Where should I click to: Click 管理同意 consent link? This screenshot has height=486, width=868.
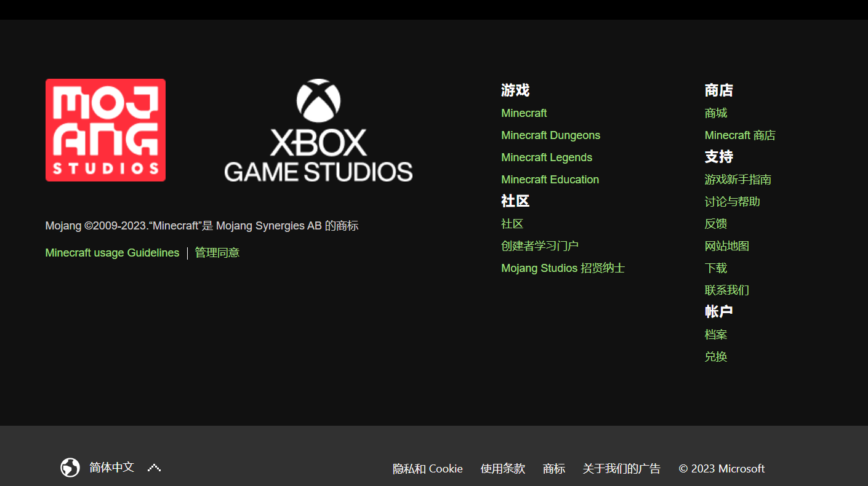[217, 253]
